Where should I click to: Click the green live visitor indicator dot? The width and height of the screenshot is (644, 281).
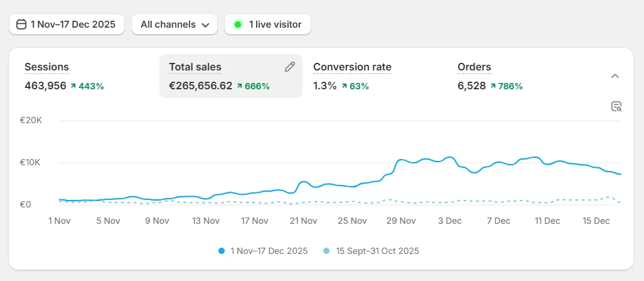pyautogui.click(x=238, y=25)
